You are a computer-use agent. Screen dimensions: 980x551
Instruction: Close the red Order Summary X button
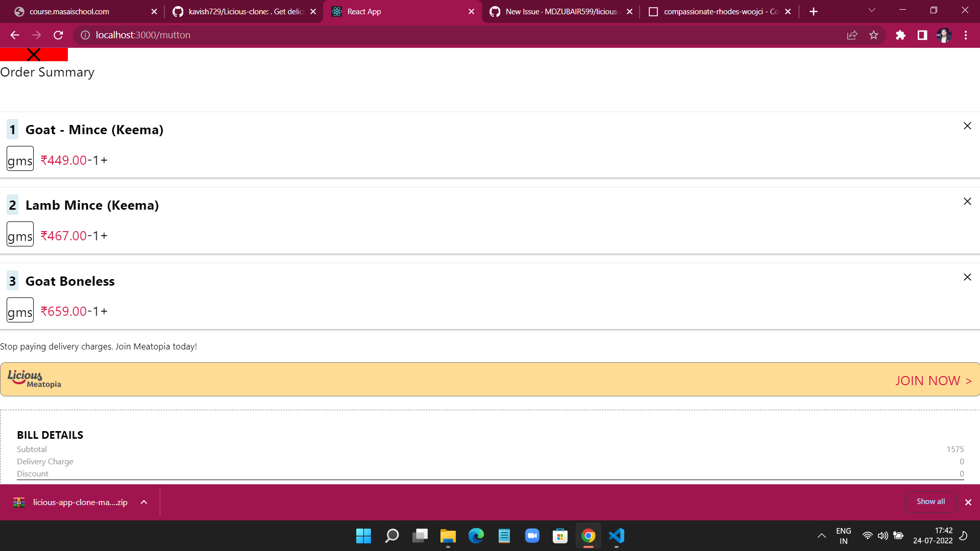pyautogui.click(x=34, y=55)
